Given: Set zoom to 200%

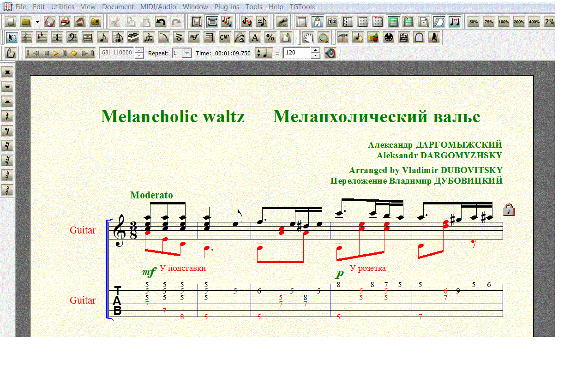Looking at the screenshot, I should pos(519,22).
